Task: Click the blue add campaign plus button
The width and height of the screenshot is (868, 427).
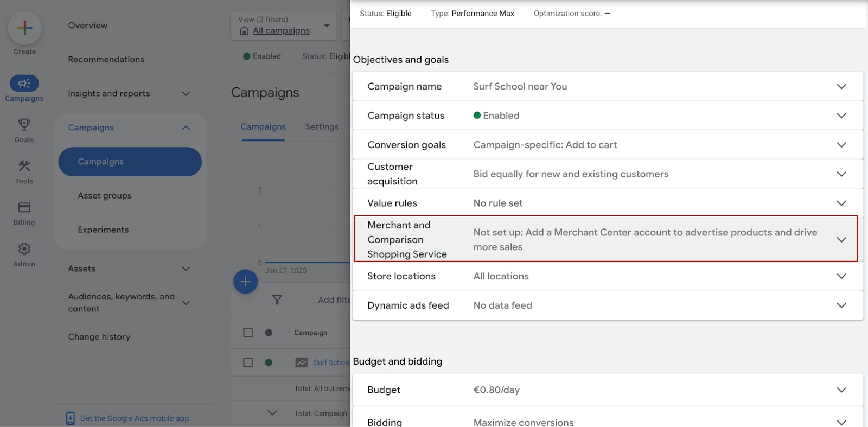Action: click(245, 282)
